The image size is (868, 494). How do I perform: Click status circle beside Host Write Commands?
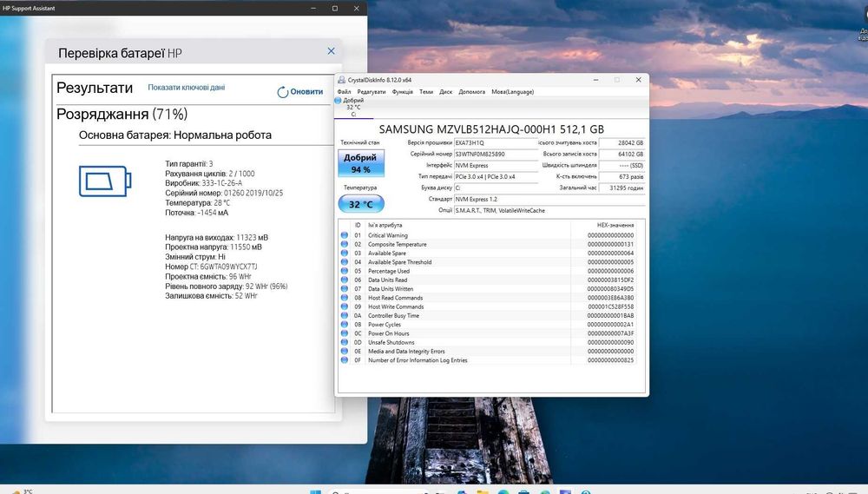click(345, 306)
